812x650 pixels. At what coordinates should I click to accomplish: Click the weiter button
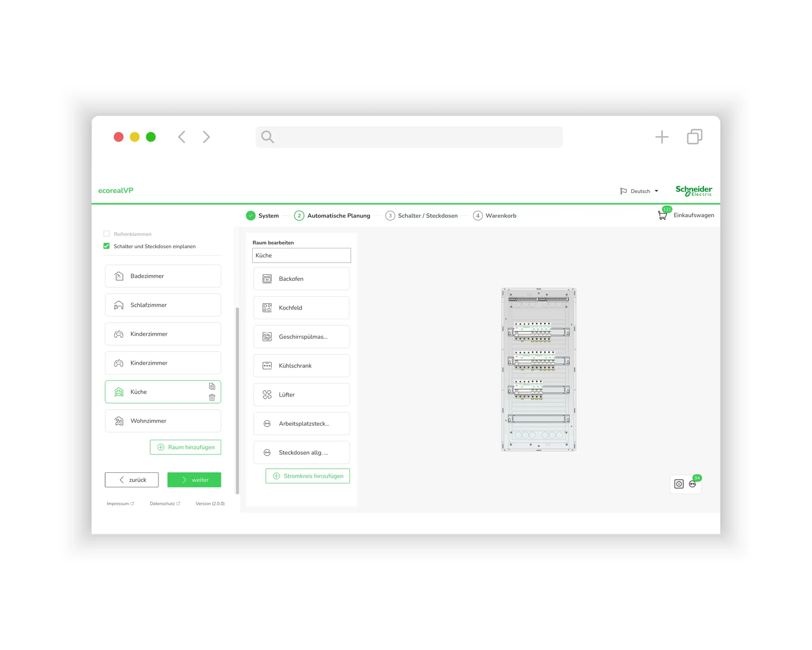click(194, 480)
